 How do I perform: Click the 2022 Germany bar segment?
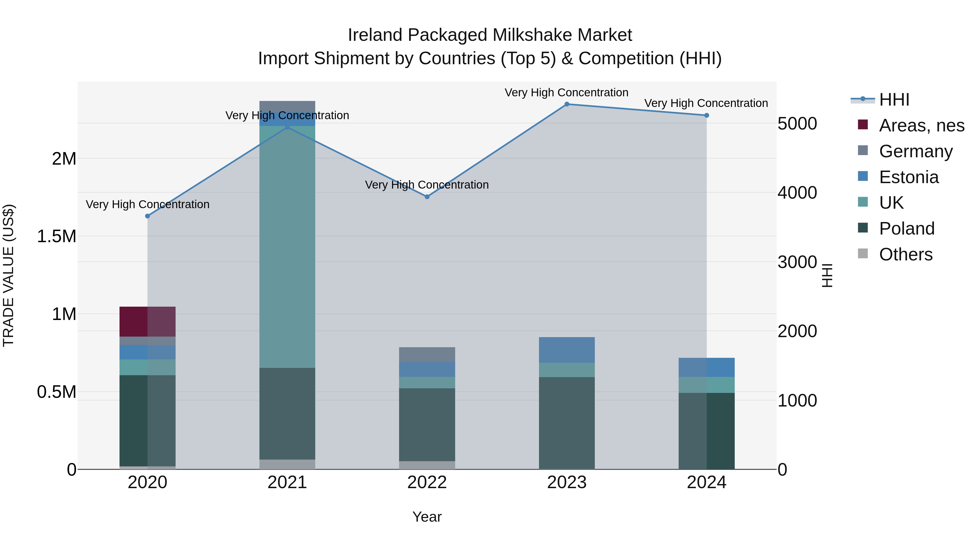coord(427,354)
